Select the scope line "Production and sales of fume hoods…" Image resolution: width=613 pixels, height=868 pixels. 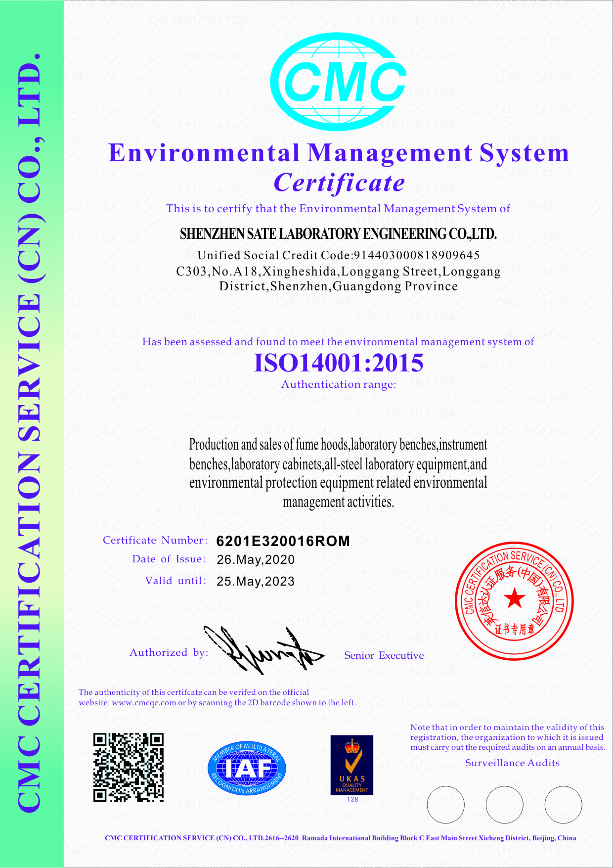(338, 445)
